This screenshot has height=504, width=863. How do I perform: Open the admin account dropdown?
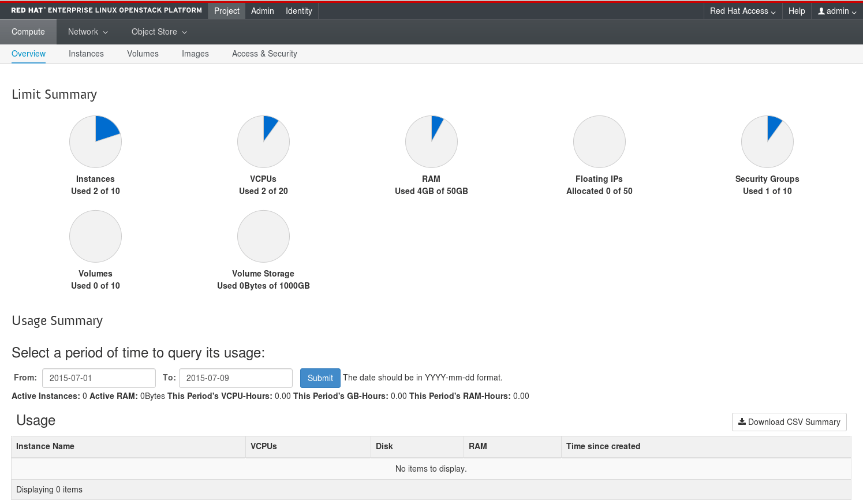click(x=836, y=10)
